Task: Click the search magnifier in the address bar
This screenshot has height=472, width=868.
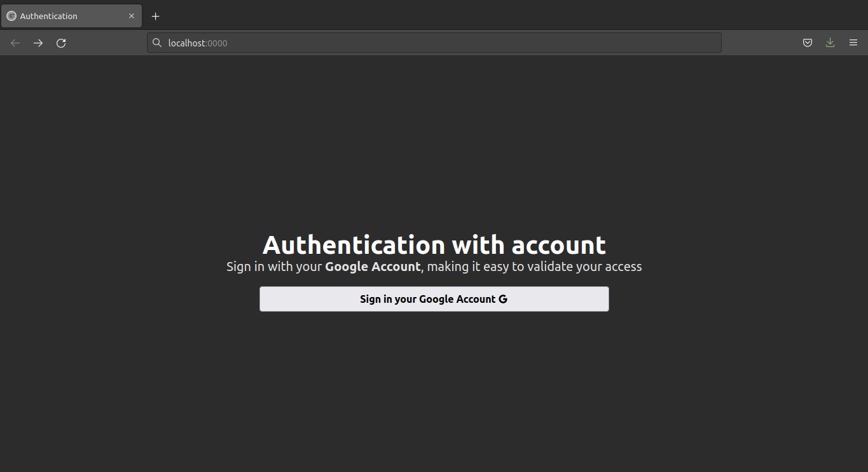Action: [156, 43]
